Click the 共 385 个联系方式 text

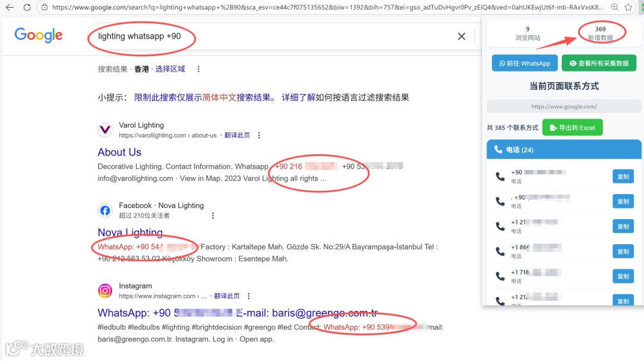512,127
